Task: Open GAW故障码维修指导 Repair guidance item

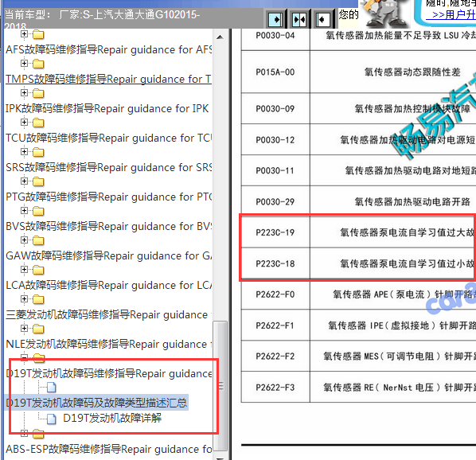Action: tap(109, 255)
